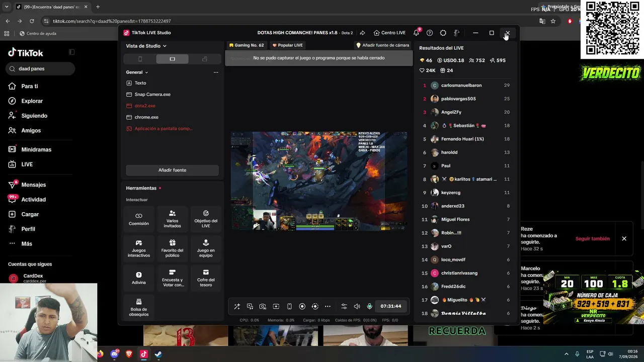Share the LIVE using the arrow icon
Screen dimensions: 644x362
click(362, 33)
